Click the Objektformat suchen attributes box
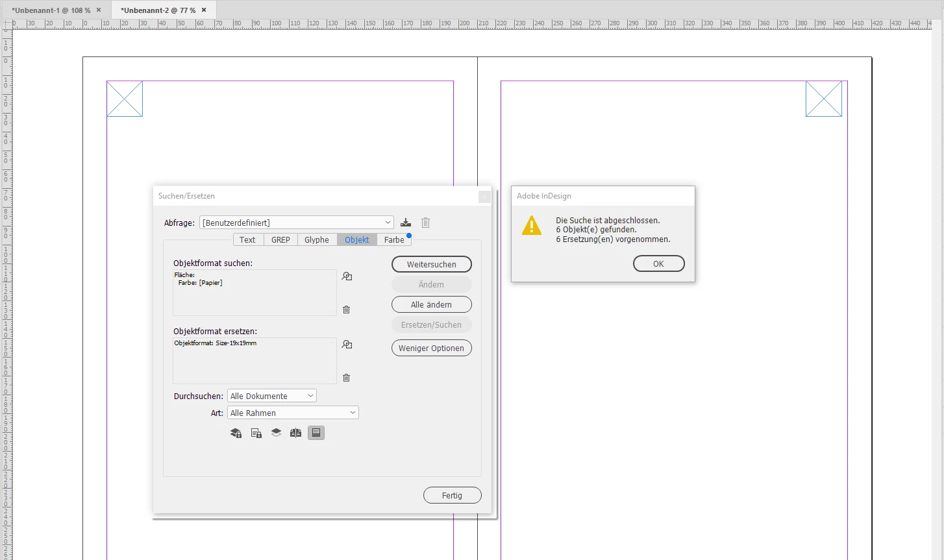The height and width of the screenshot is (560, 944). (255, 293)
